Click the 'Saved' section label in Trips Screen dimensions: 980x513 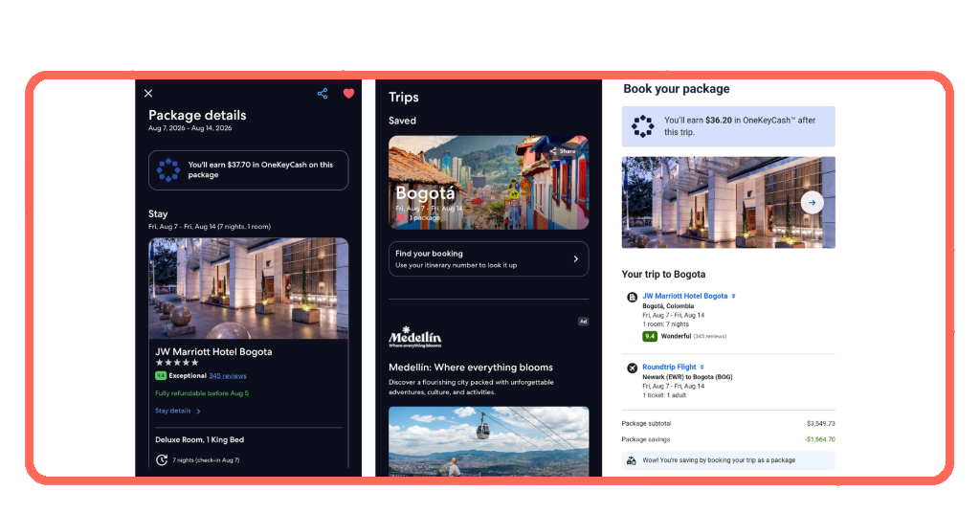[402, 121]
